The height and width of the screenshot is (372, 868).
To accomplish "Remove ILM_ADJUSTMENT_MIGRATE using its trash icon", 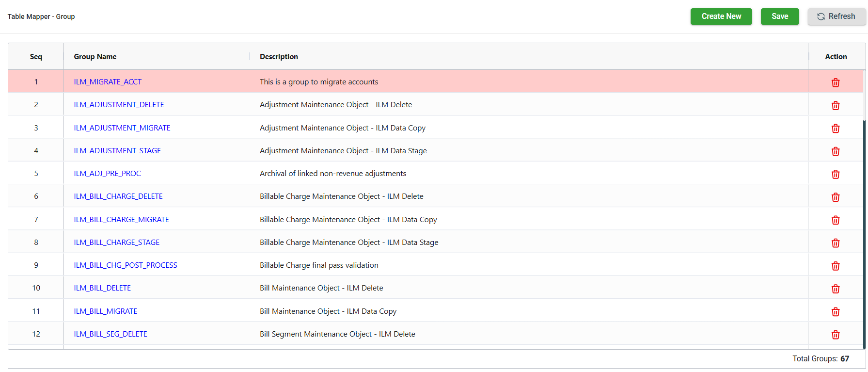I will pyautogui.click(x=835, y=129).
